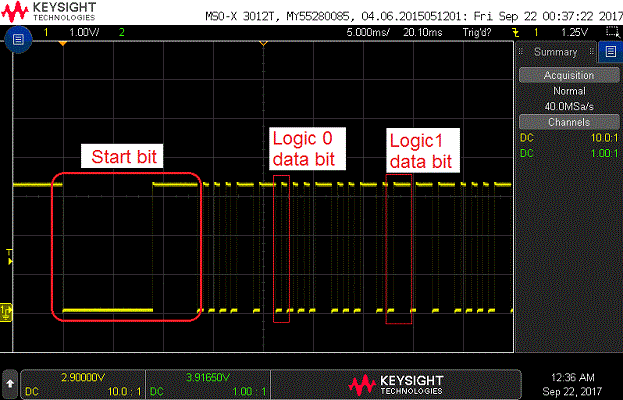Open the blue main menu circle icon
Screen dimensions: 623x400
(18, 39)
